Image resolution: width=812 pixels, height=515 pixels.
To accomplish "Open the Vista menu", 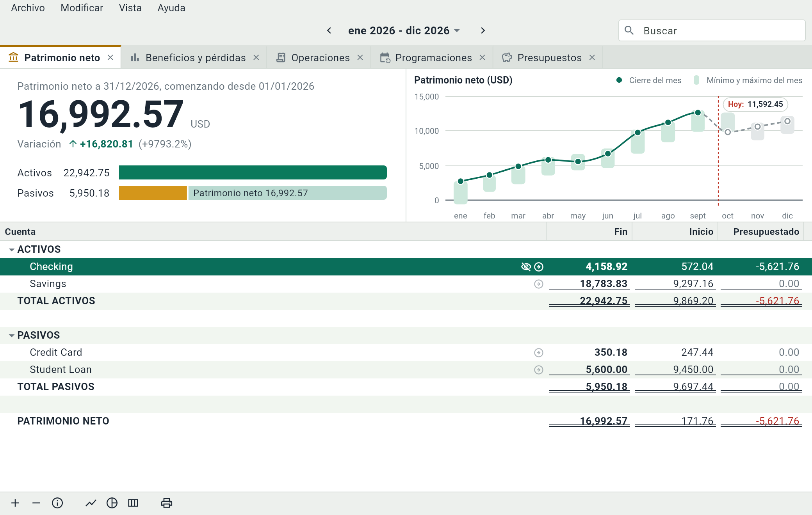I will 130,8.
